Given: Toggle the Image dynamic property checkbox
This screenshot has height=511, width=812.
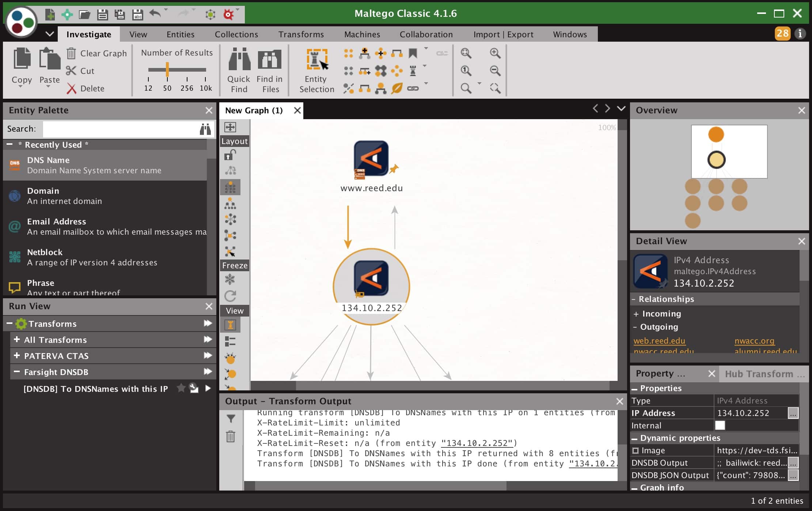Looking at the screenshot, I should (x=635, y=450).
